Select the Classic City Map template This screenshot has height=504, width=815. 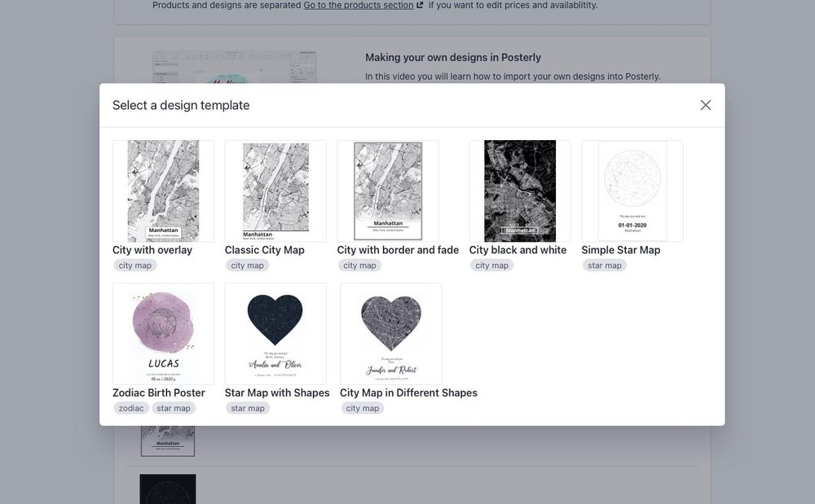[x=275, y=191]
